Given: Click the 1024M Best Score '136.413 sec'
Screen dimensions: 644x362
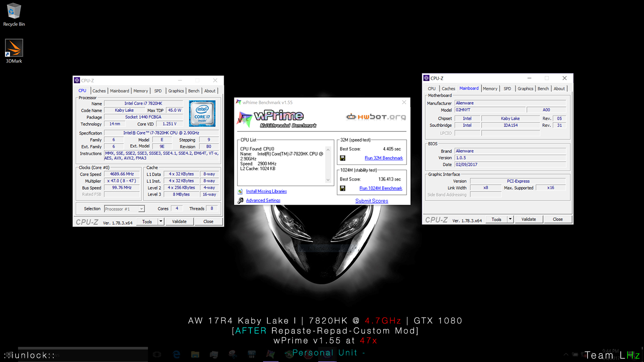Looking at the screenshot, I should (390, 179).
